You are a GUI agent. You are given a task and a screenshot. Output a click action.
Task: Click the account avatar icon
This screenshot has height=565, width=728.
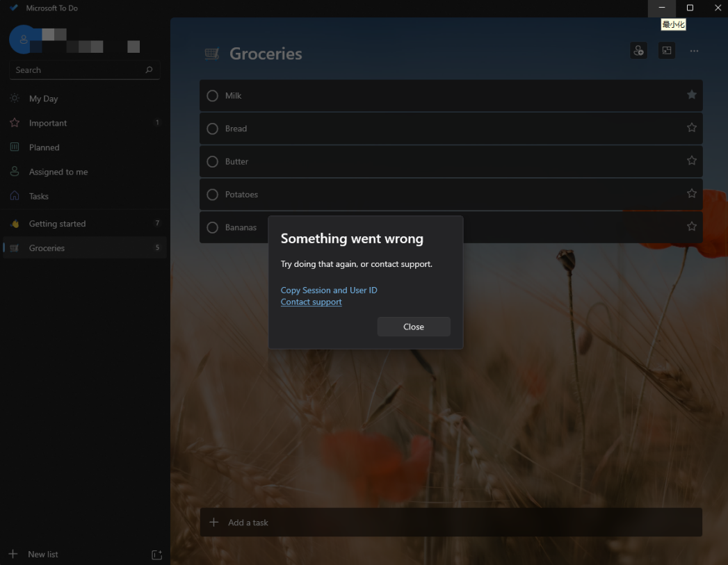(x=23, y=40)
